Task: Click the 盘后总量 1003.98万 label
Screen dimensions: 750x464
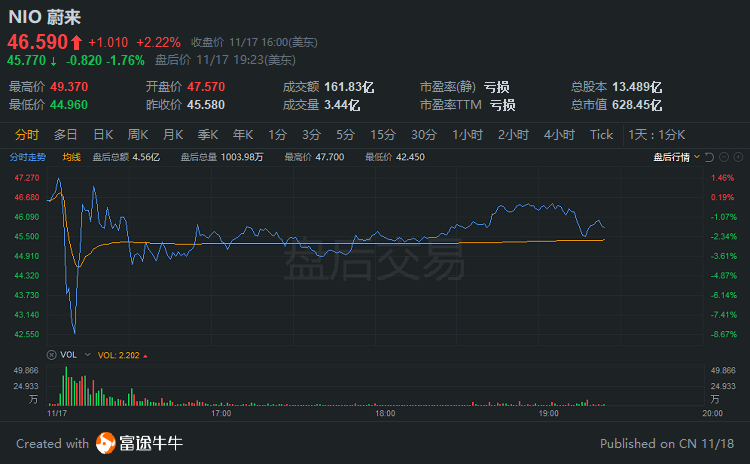Action: pos(222,157)
